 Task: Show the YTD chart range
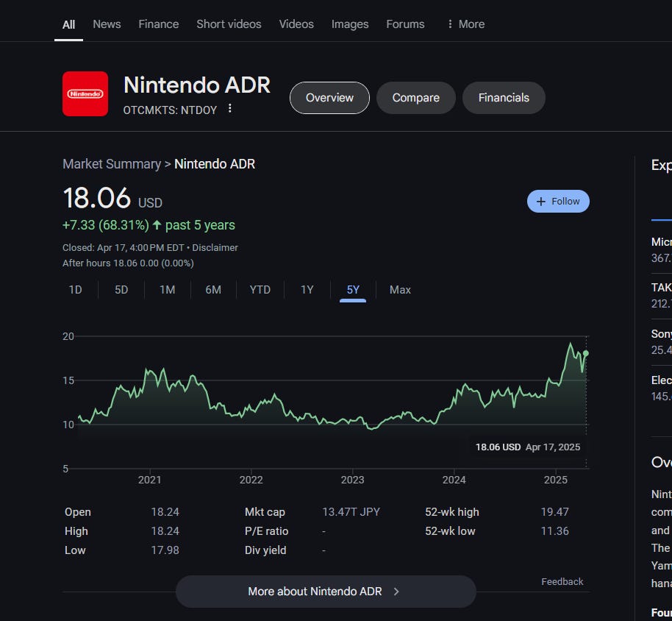tap(260, 289)
